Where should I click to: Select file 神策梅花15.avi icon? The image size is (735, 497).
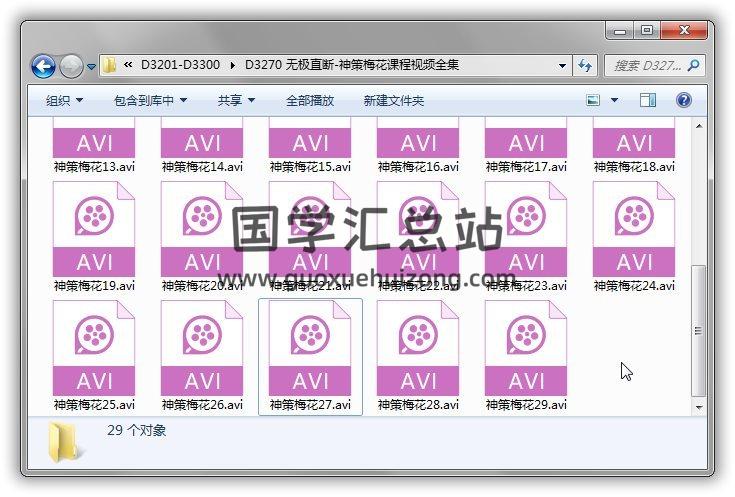coord(310,138)
